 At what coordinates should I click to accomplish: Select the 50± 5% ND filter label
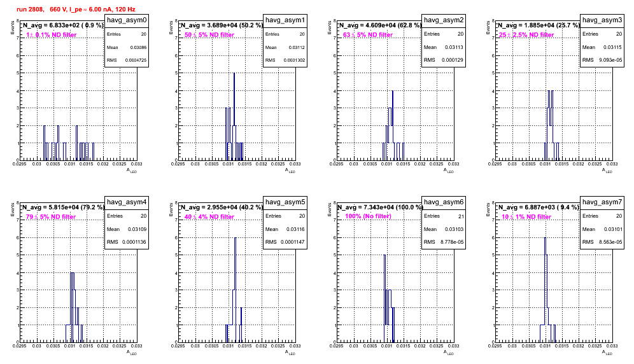[209, 35]
